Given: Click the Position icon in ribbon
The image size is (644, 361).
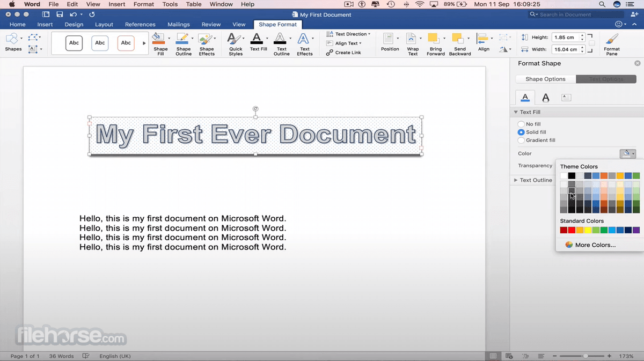Looking at the screenshot, I should coord(389,39).
